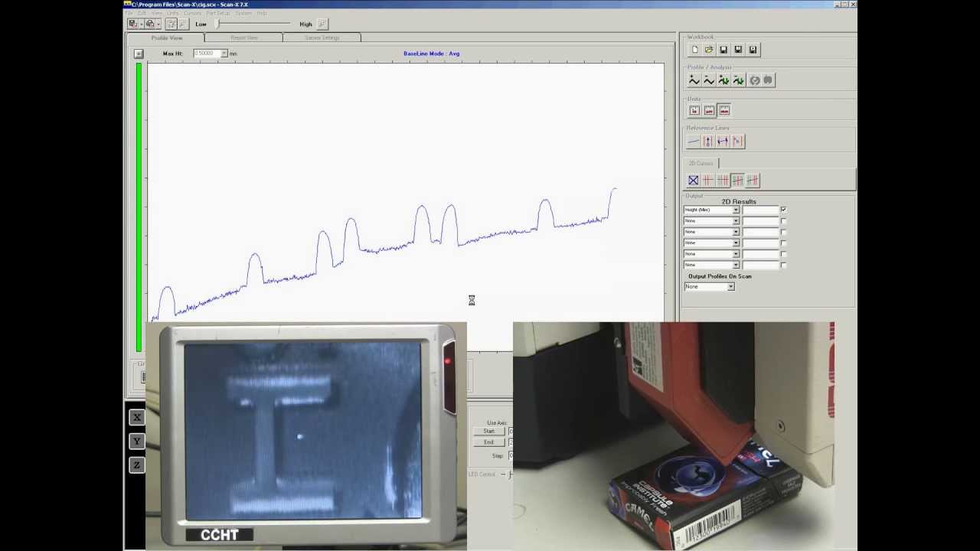The height and width of the screenshot is (551, 980).
Task: Click the second 2D Results value field
Action: tap(760, 221)
